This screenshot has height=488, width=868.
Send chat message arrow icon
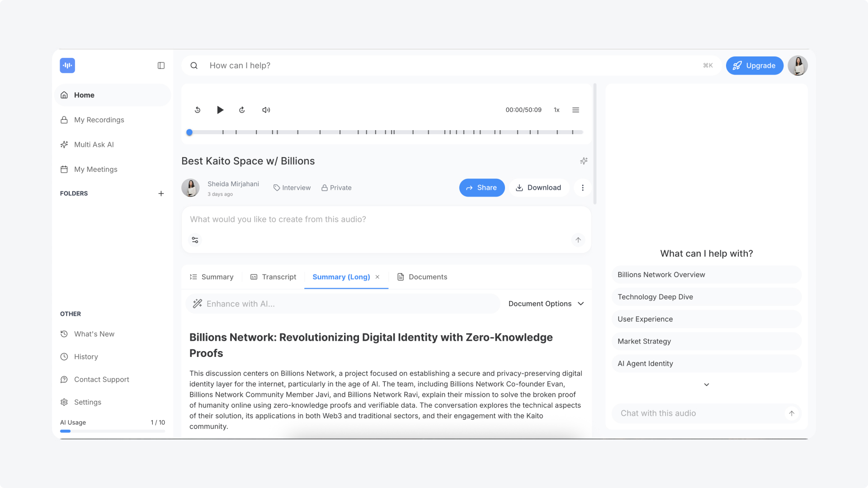point(792,413)
